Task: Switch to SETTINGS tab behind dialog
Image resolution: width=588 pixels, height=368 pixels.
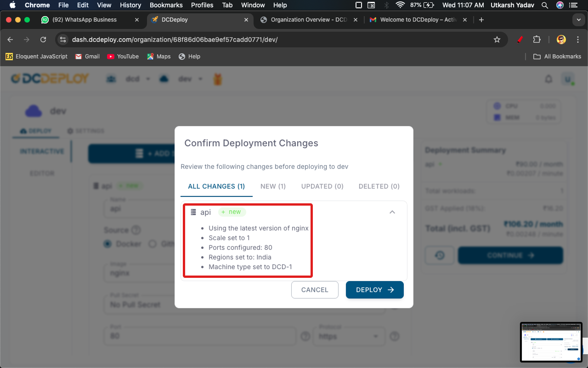Action: [86, 131]
